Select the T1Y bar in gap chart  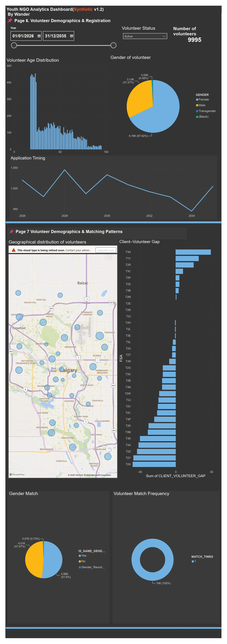point(187,259)
